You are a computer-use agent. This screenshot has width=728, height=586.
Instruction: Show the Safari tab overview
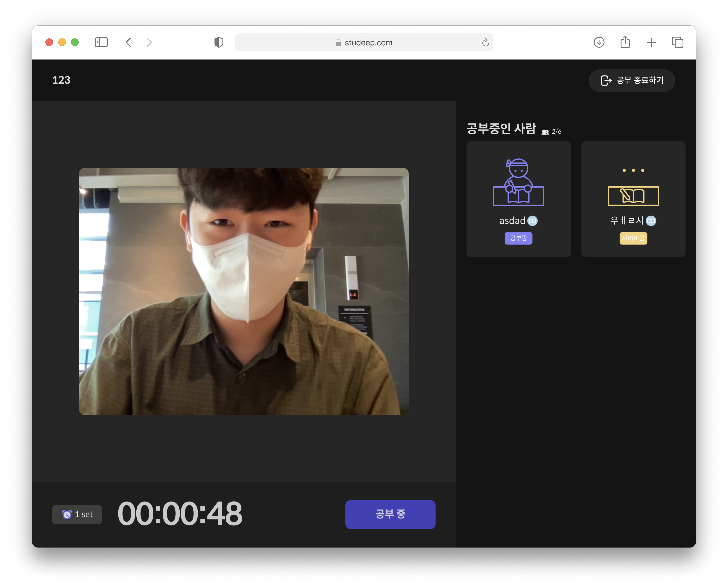coord(678,42)
